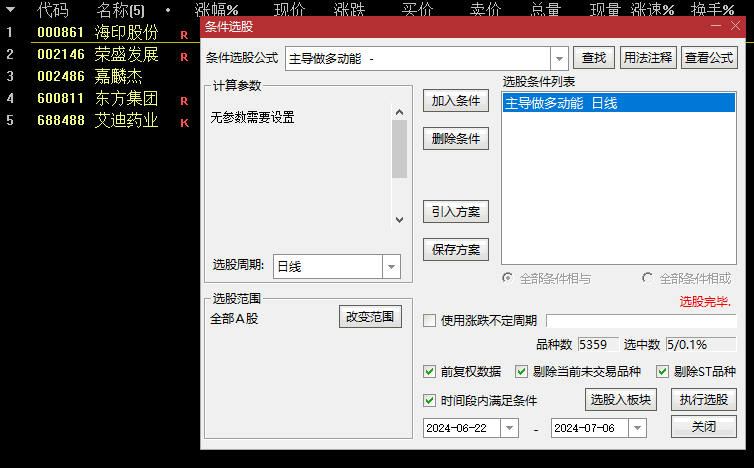Open the end date 2024-07-06 picker
This screenshot has width=754, height=468.
[637, 428]
